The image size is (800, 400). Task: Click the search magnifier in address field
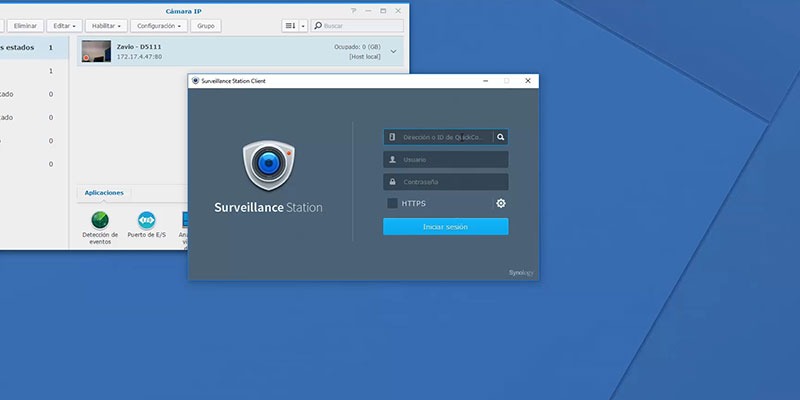click(501, 137)
